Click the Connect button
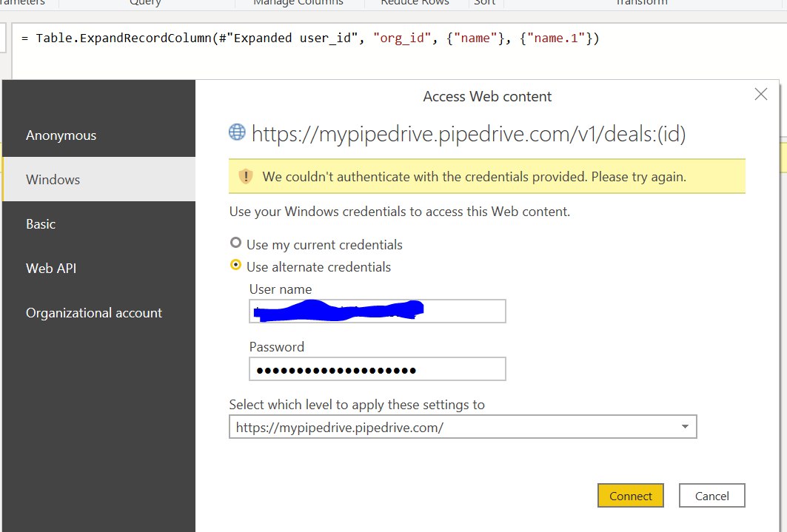787x532 pixels. (x=630, y=496)
